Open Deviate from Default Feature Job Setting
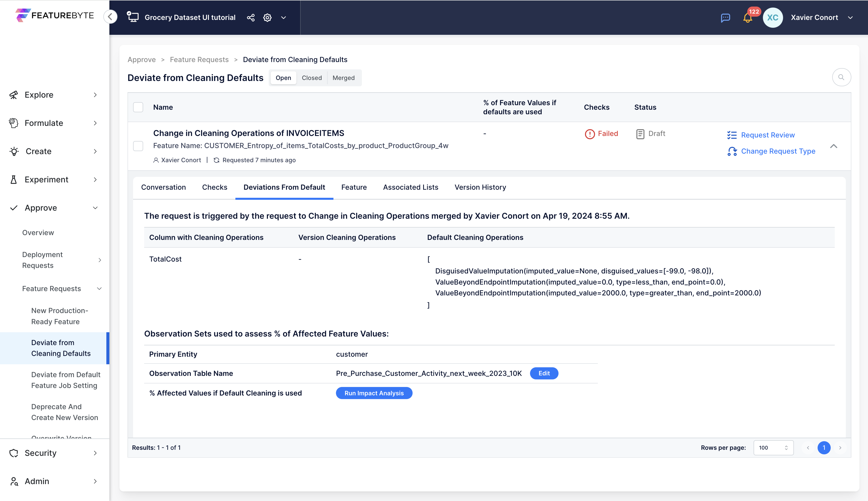 [66, 380]
